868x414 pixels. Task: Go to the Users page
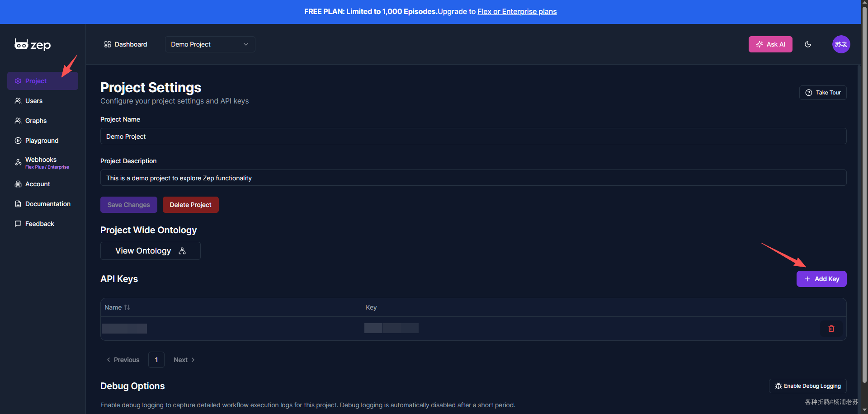click(x=42, y=101)
